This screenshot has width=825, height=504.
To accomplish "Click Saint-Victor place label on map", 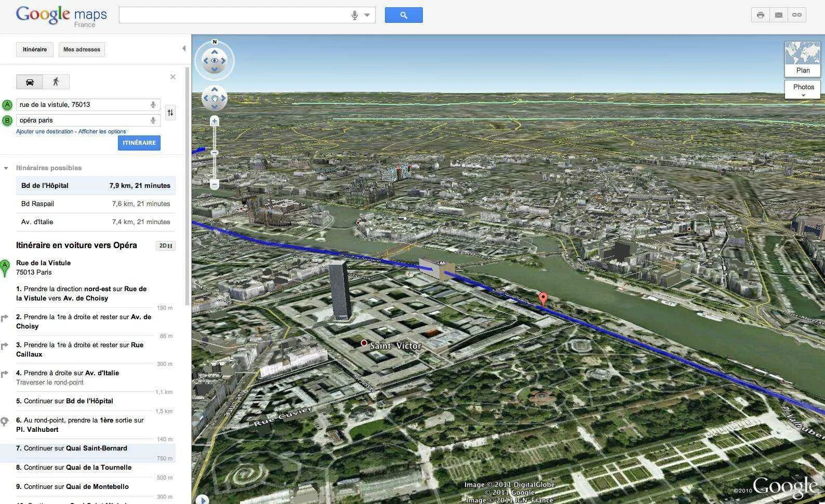I will pos(395,346).
